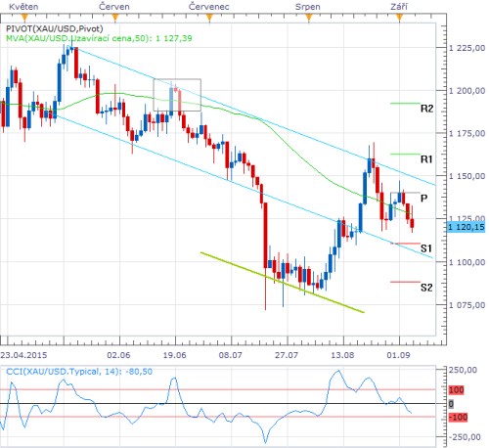
Task: Click the R2 resistance level label
Action: (x=426, y=109)
